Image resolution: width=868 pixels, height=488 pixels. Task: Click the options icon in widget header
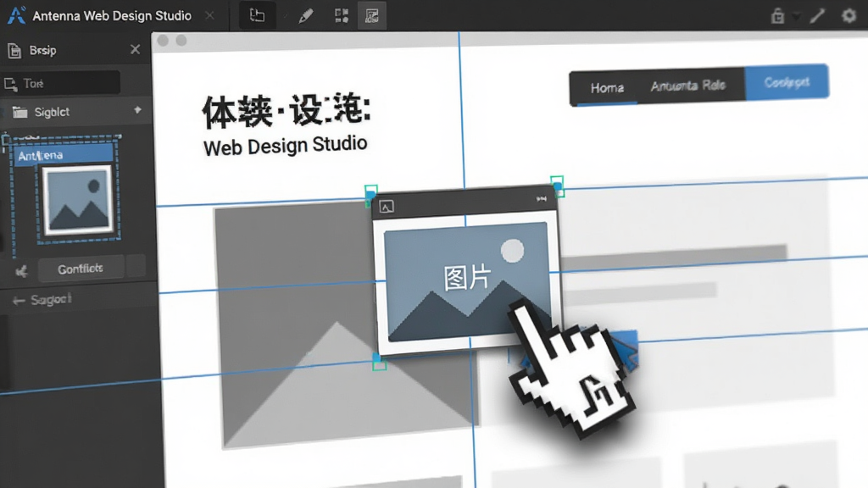tap(542, 198)
